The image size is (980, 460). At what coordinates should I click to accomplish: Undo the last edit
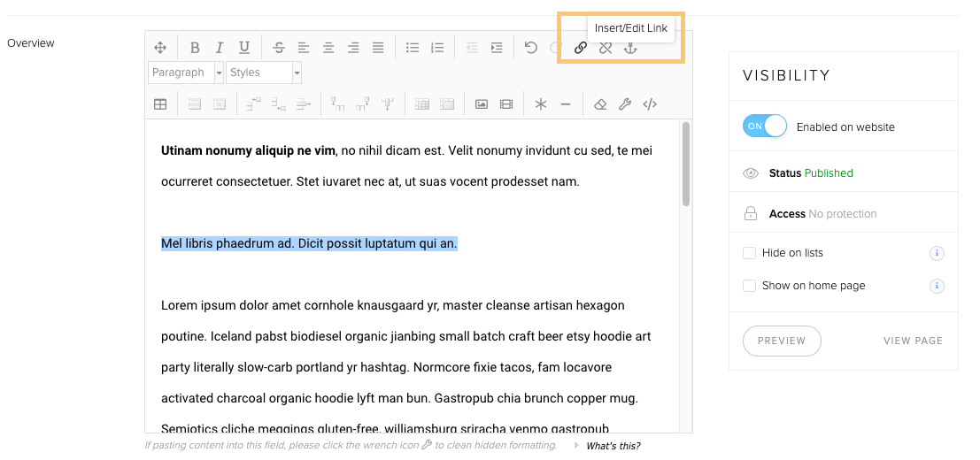[530, 48]
